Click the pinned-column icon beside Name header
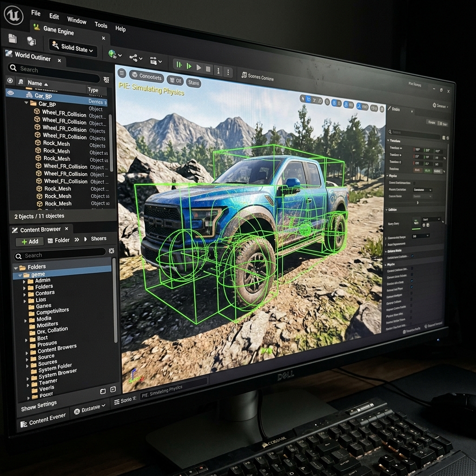Screen dimensions: 476x476 pos(20,82)
